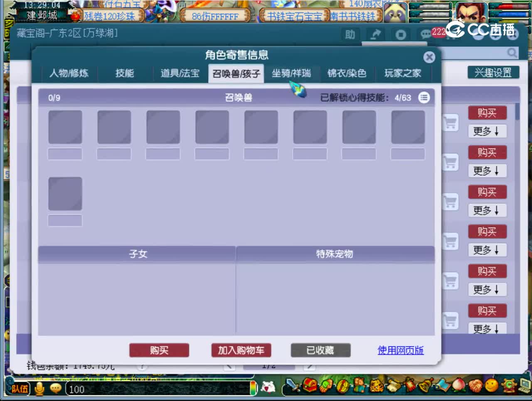The width and height of the screenshot is (532, 401).
Task: Open the two-characters team icon in bottom toolbar
Action: (360, 386)
